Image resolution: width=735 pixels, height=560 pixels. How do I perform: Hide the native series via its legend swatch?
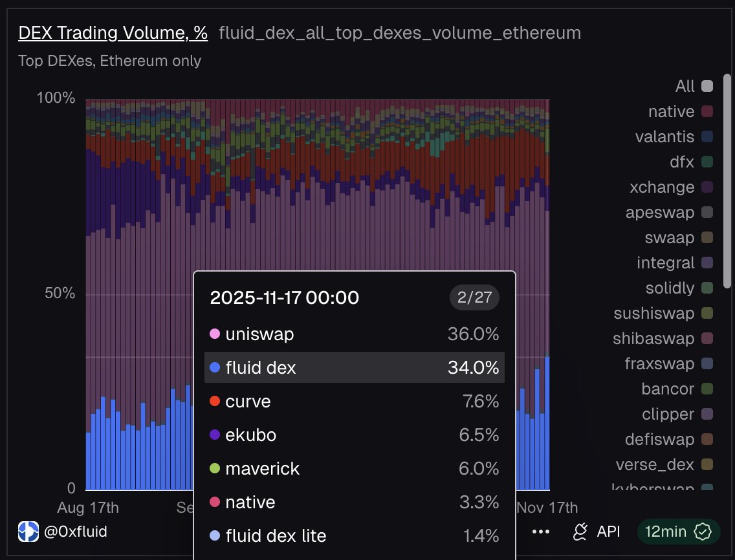(706, 111)
